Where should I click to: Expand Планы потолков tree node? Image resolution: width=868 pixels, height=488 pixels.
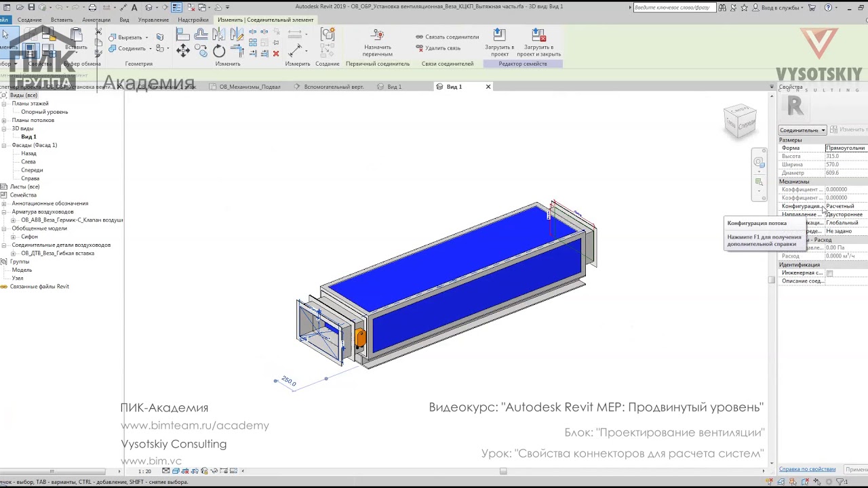4,121
